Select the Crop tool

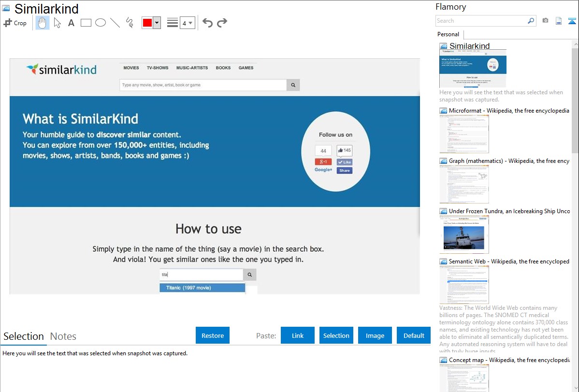point(15,23)
